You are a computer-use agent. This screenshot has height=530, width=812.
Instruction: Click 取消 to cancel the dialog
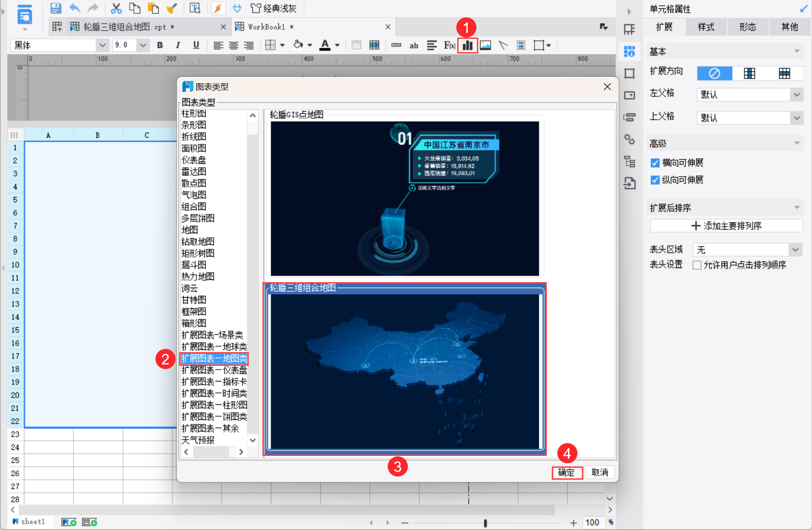(x=600, y=472)
